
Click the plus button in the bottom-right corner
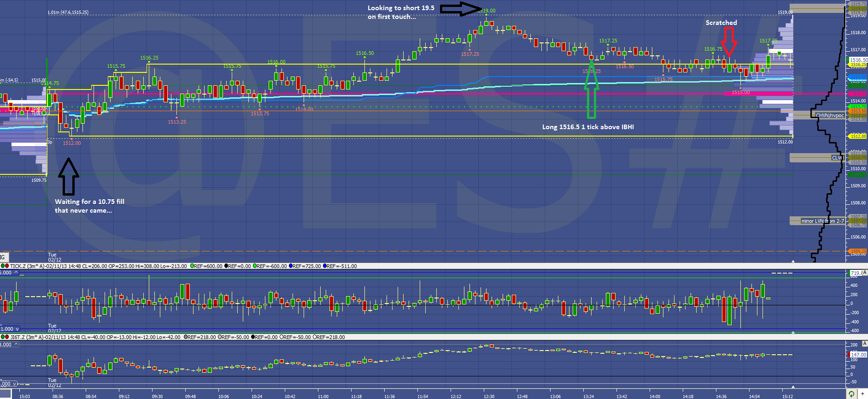point(862,394)
